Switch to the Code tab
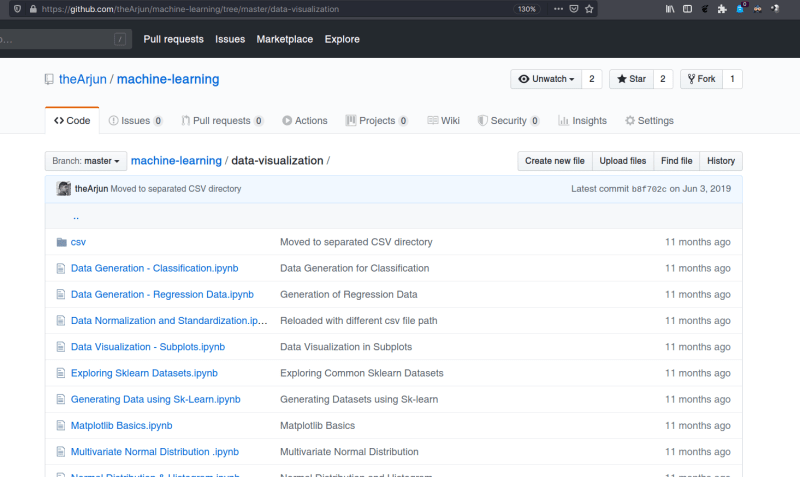800x477 pixels. 72,120
